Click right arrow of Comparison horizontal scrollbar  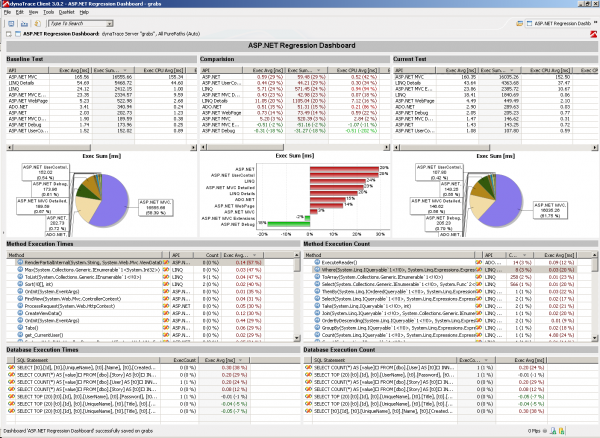(x=386, y=147)
